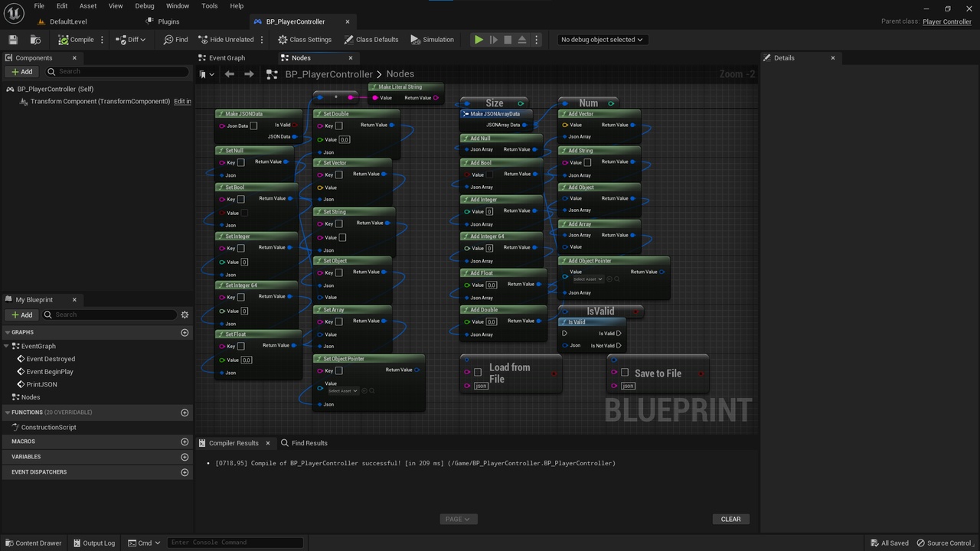Open the Diff dropdown
Viewport: 980px width, 551px height.
click(x=130, y=40)
